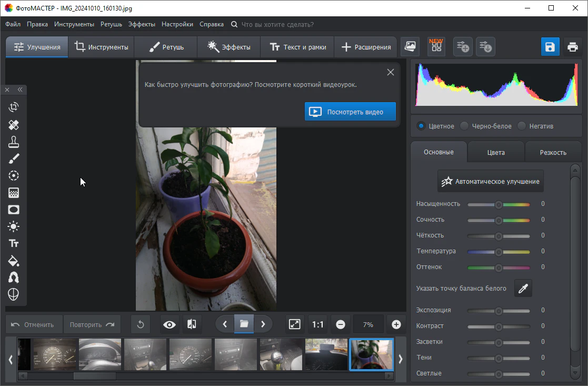The width and height of the screenshot is (588, 386).
Task: Pick the text tool in left toolbar
Action: point(14,243)
